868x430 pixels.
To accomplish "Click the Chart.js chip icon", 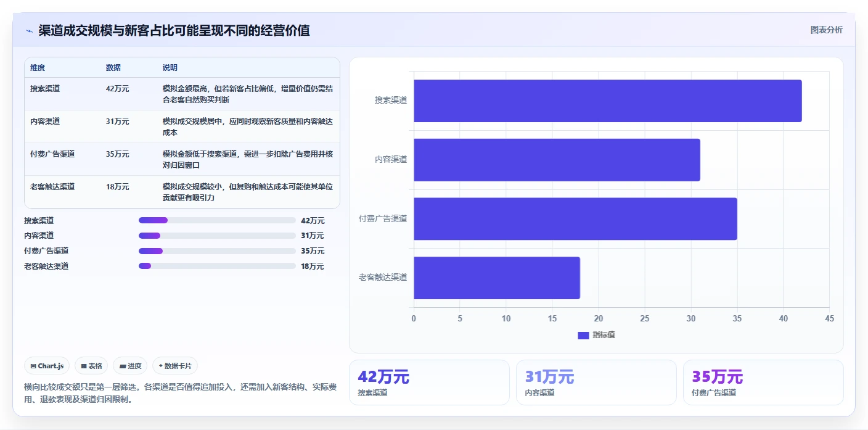I will click(x=33, y=366).
